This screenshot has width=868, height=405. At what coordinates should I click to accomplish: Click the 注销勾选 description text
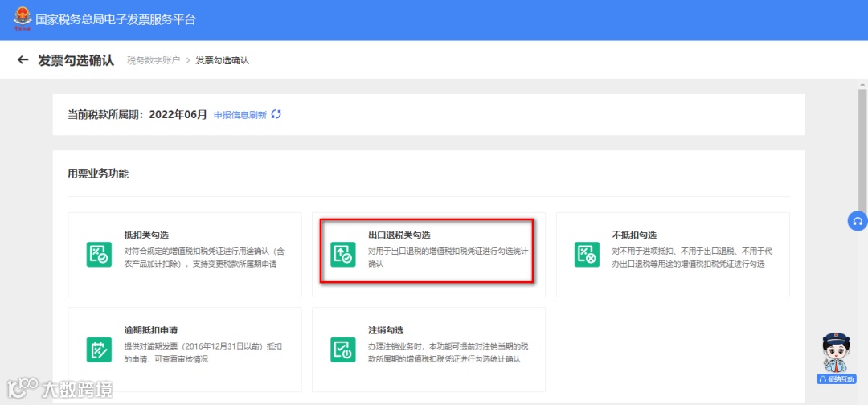point(449,353)
